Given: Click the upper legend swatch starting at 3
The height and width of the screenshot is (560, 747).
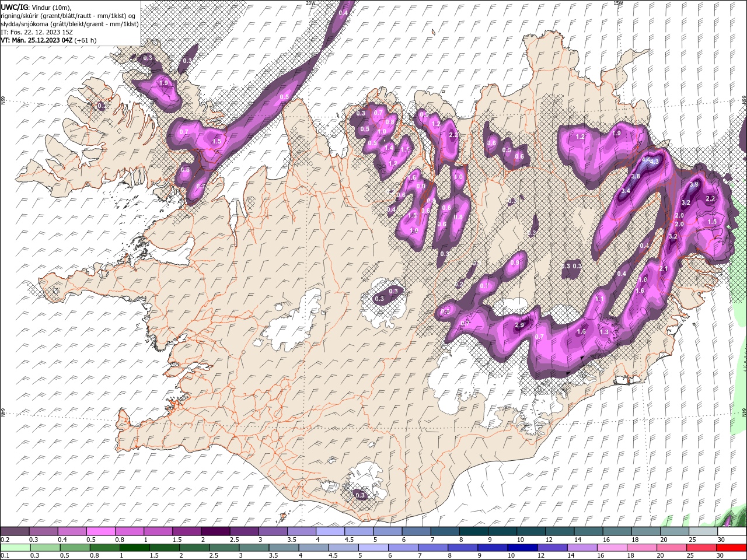Looking at the screenshot, I should pos(273,531).
